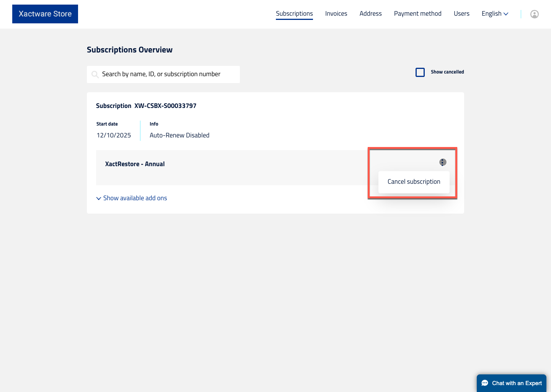Viewport: 551px width, 392px height.
Task: Switch to the Subscriptions tab
Action: pos(294,14)
